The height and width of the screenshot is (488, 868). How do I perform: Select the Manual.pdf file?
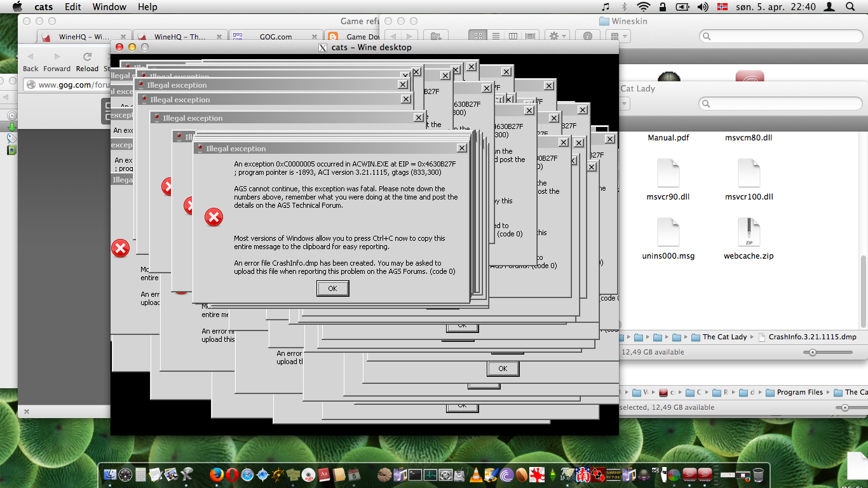click(x=668, y=137)
